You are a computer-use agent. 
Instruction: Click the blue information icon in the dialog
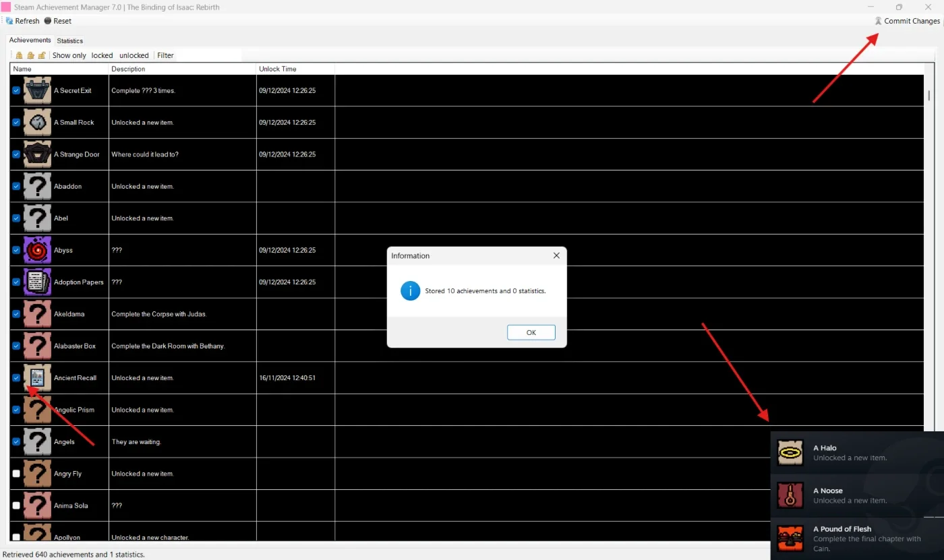[411, 291]
